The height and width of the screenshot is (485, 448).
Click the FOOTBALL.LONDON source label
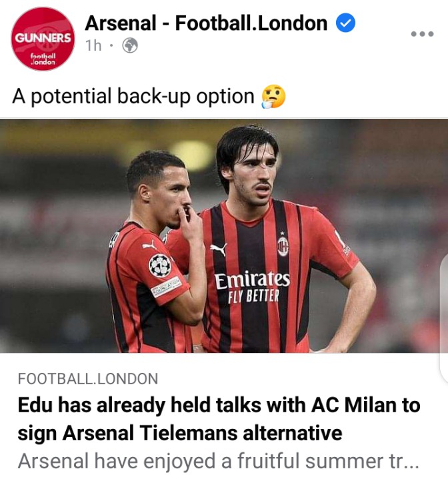88,379
